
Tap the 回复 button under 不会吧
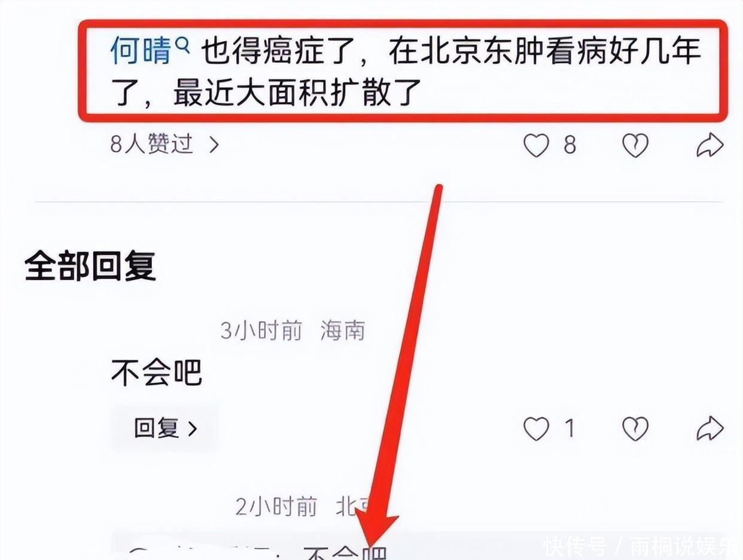coord(165,428)
